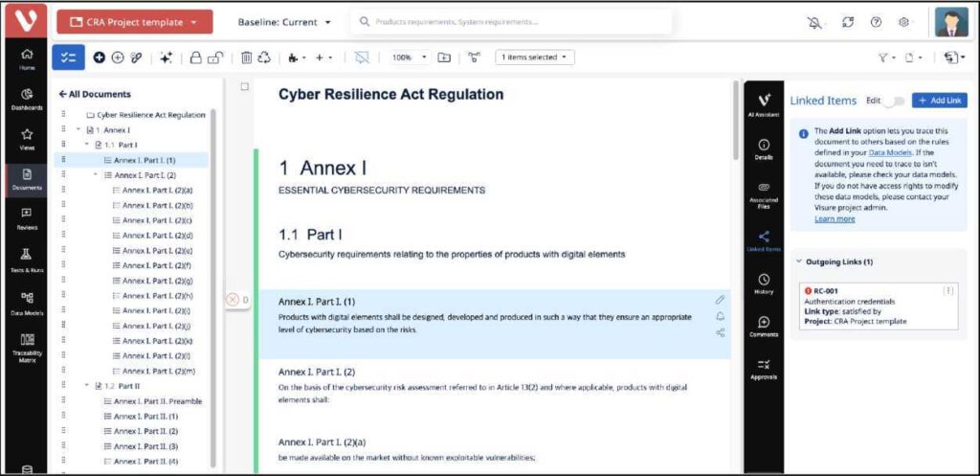
Task: Click the link-items chain icon in toolbar
Action: pos(136,57)
